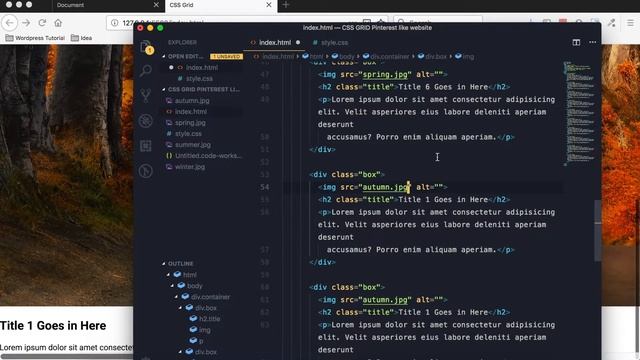This screenshot has height=360, width=640.
Task: Switch to the style.css editor tab
Action: (x=334, y=42)
